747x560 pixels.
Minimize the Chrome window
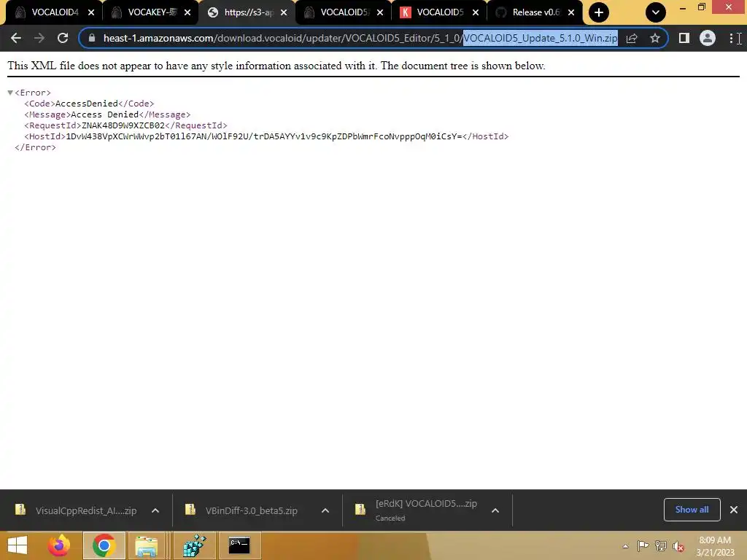(682, 7)
